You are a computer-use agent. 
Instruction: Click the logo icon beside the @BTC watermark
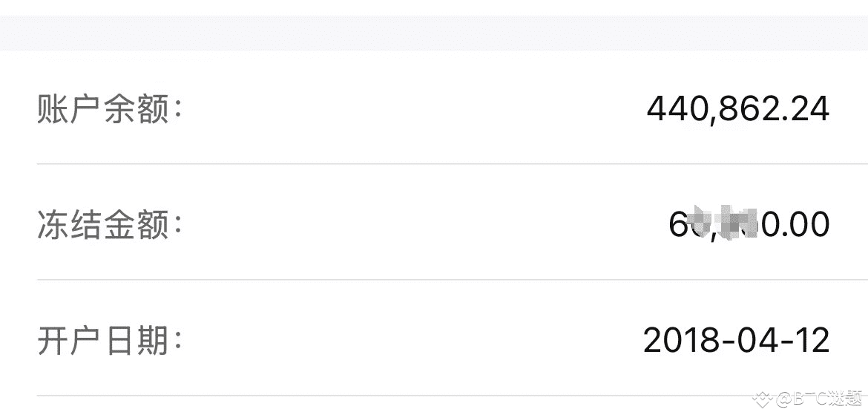pyautogui.click(x=762, y=399)
